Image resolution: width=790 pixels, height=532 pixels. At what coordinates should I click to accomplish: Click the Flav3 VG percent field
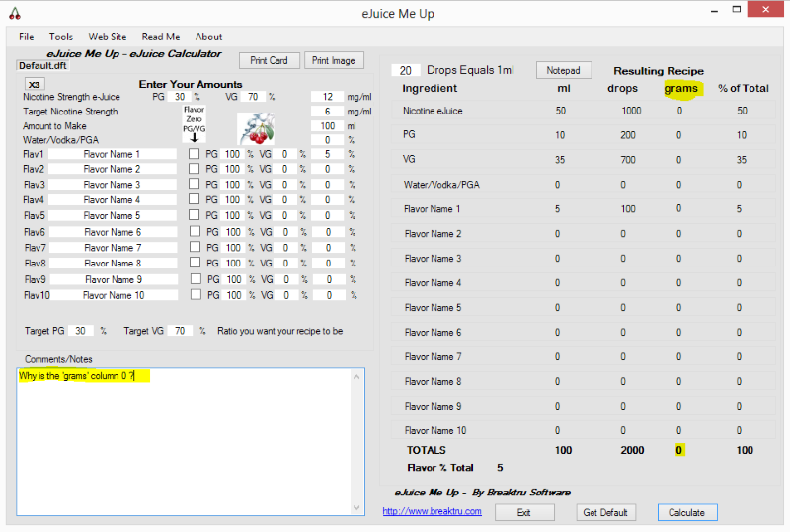pyautogui.click(x=284, y=185)
